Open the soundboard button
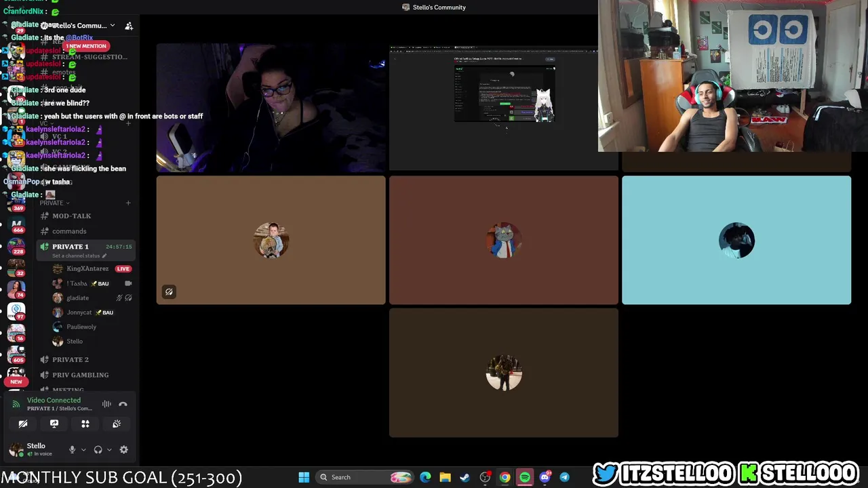 (117, 424)
